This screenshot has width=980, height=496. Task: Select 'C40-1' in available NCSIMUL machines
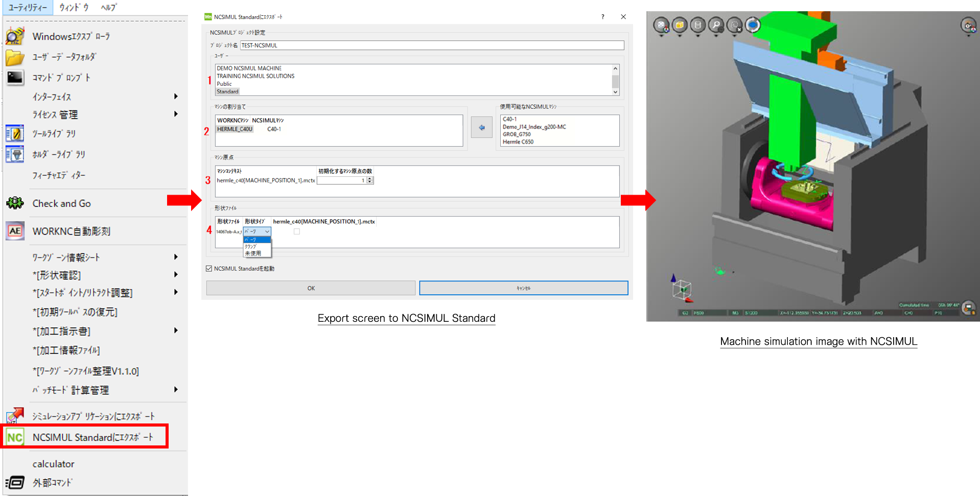point(509,119)
